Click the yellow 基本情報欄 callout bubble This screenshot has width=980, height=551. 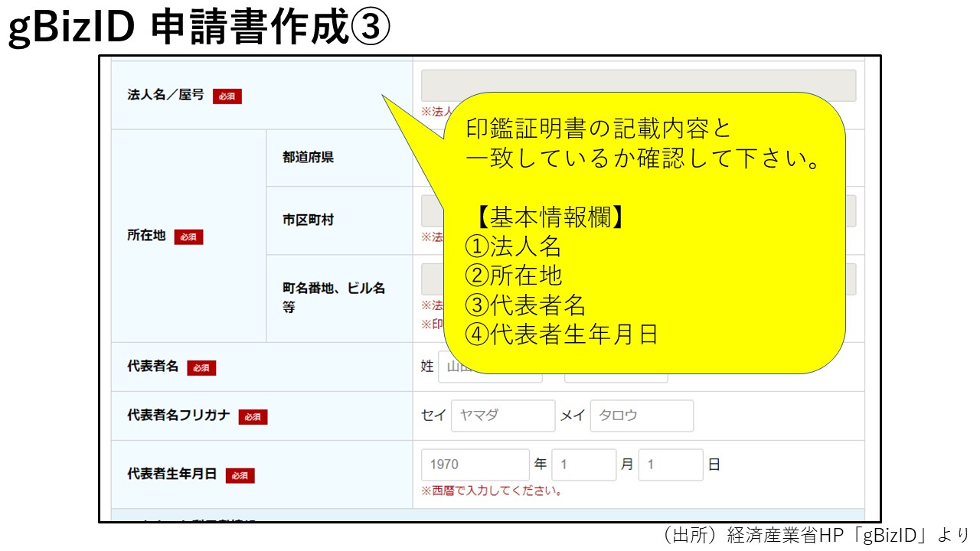pyautogui.click(x=643, y=230)
